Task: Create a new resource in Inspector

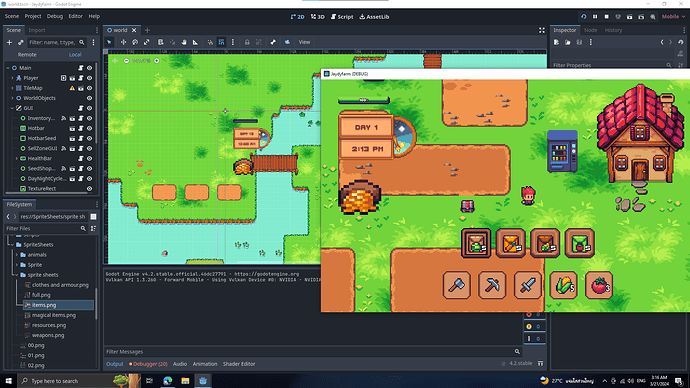Action: [556, 42]
